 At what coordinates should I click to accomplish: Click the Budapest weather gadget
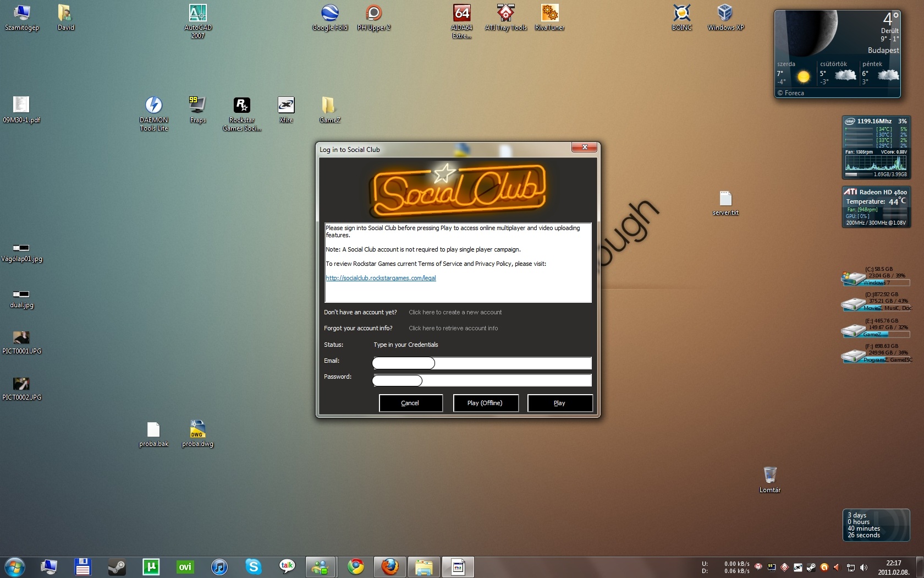tap(837, 54)
